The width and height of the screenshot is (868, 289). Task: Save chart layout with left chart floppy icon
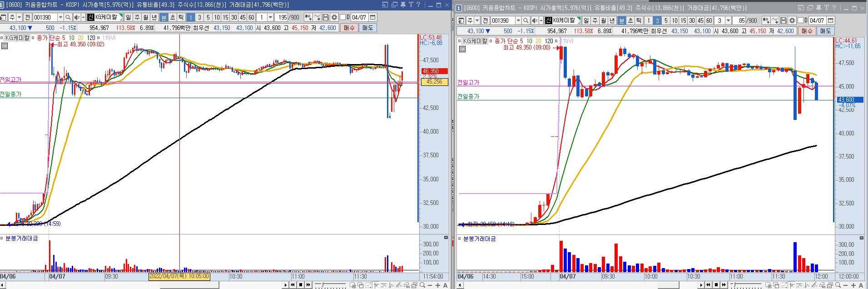326,17
